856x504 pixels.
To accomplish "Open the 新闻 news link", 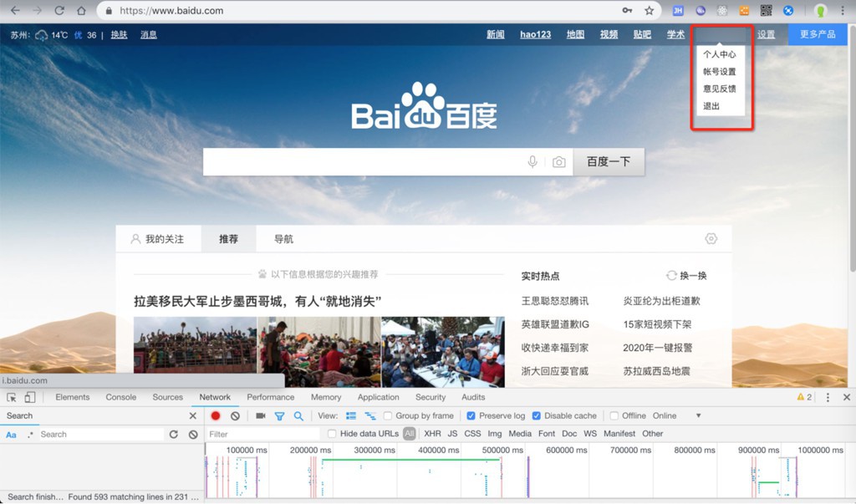I will 495,34.
